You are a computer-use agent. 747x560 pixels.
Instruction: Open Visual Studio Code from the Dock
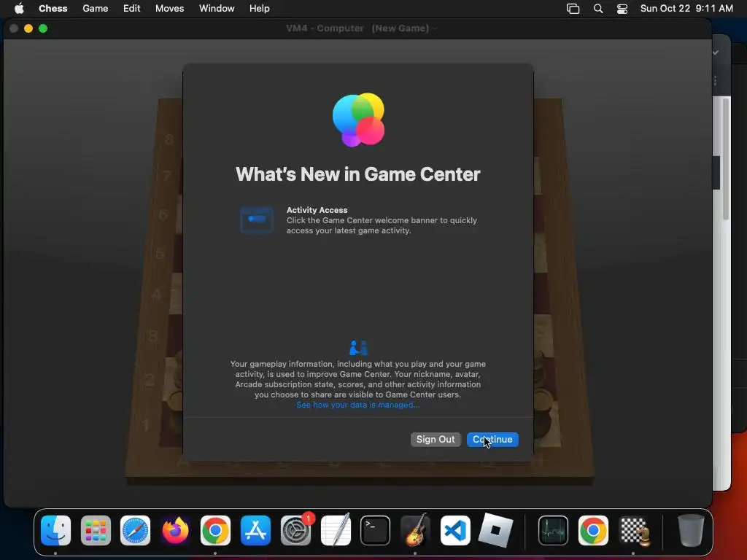coord(455,530)
